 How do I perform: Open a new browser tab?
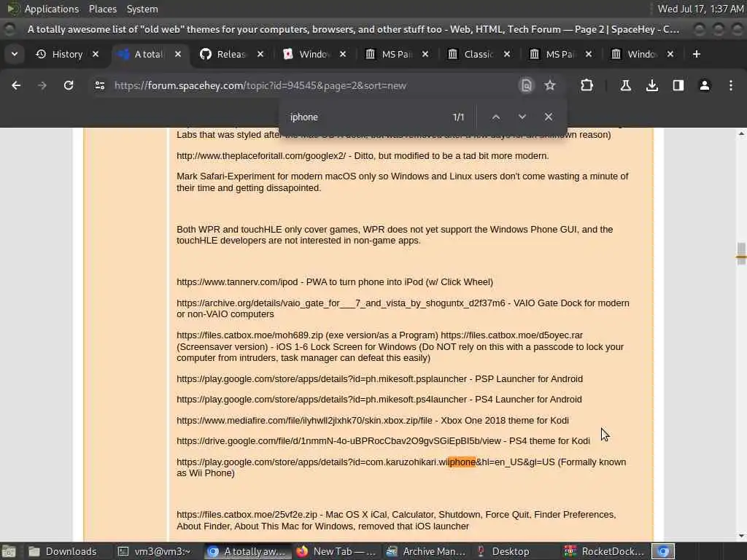(697, 54)
